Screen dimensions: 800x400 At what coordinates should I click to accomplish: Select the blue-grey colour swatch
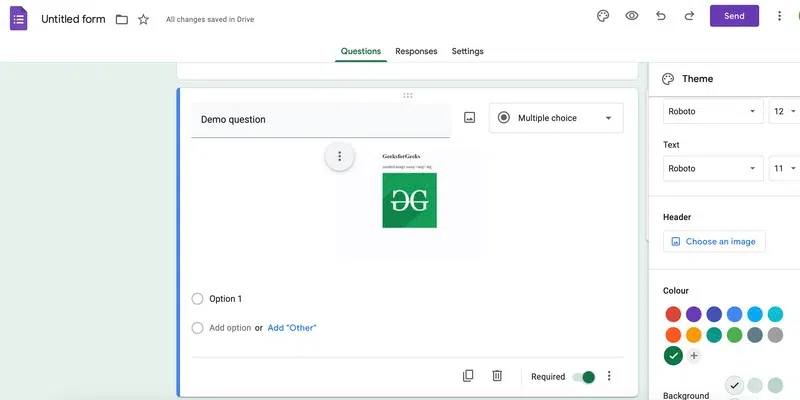click(x=755, y=335)
